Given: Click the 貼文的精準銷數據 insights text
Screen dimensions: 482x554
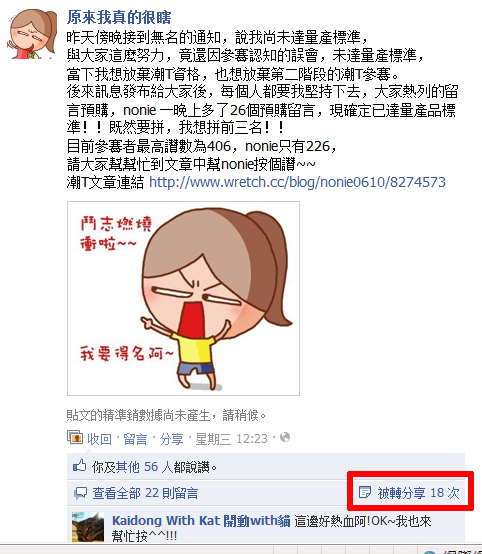Looking at the screenshot, I should pos(166,415).
